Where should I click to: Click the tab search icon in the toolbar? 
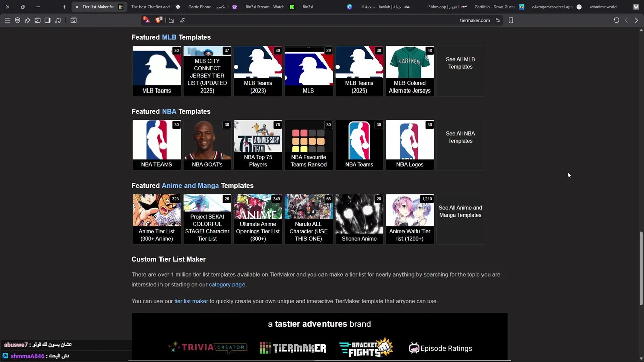click(x=73, y=20)
